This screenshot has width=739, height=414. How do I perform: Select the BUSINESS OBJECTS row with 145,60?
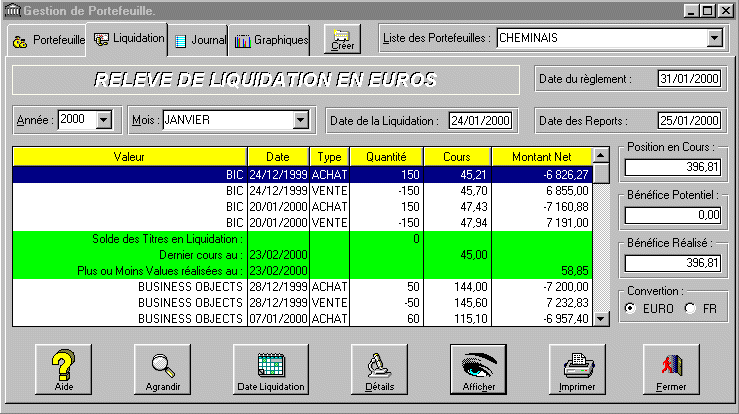tap(303, 303)
